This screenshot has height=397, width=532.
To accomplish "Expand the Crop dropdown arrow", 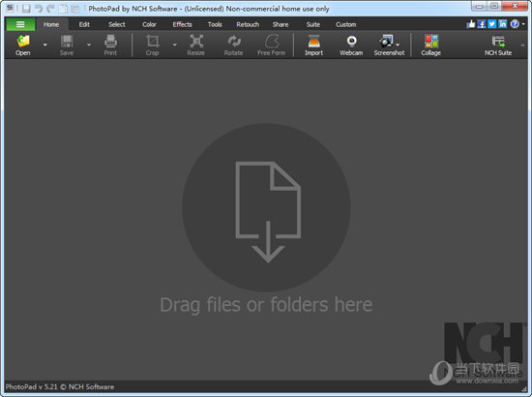I will [x=174, y=45].
